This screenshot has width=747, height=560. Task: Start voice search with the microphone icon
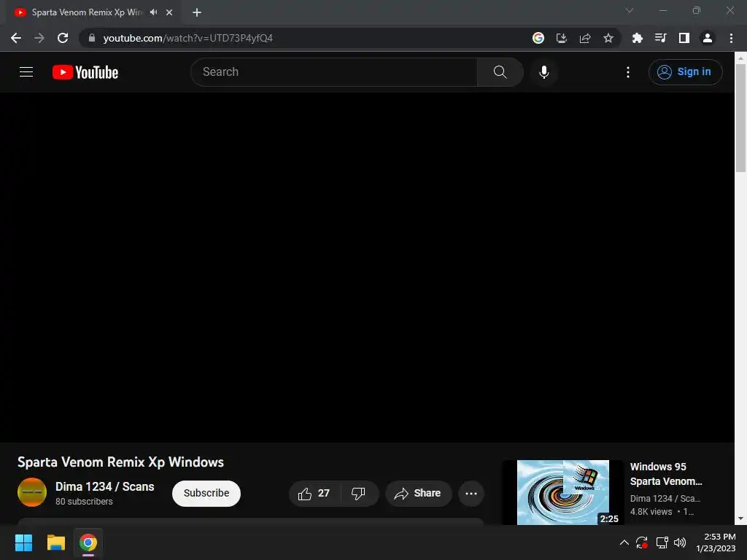(x=543, y=72)
